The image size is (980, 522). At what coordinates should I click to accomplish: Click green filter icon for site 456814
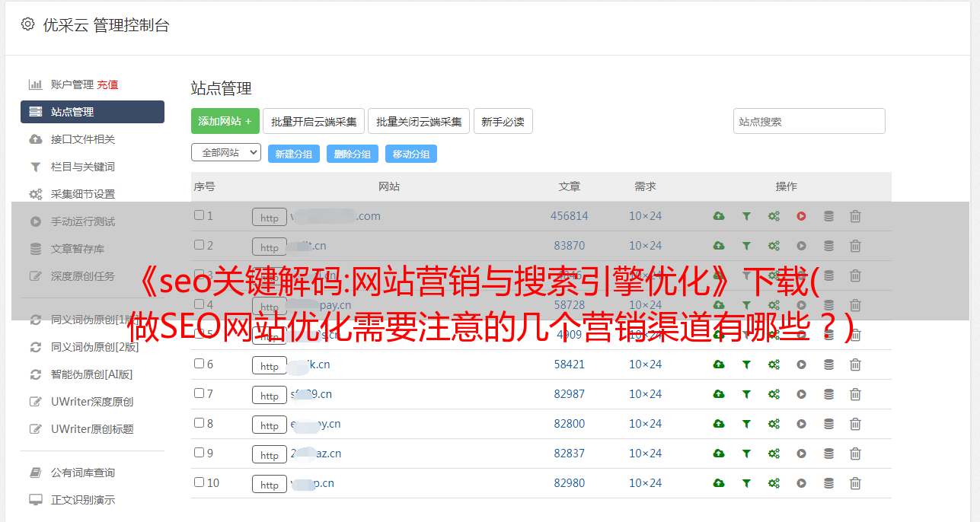[746, 216]
